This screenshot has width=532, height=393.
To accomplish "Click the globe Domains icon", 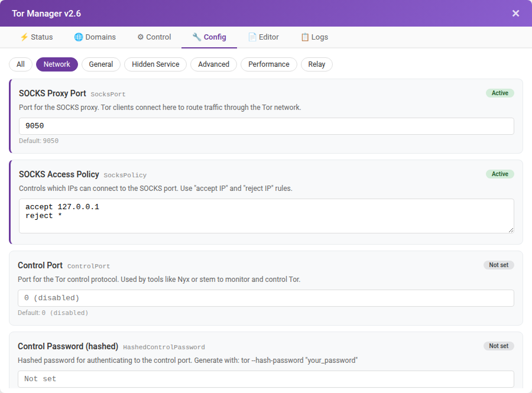I will point(79,37).
